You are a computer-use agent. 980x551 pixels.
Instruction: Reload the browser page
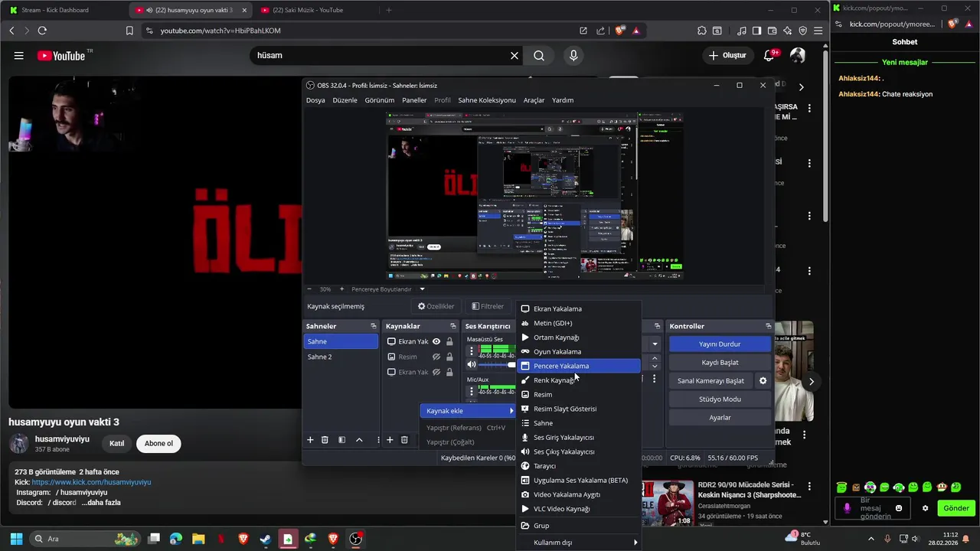click(42, 31)
